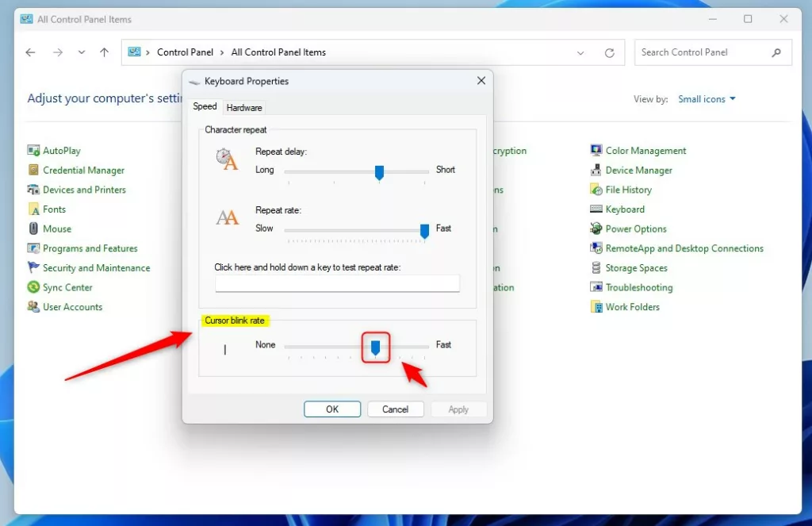Click the Troubleshooting link

click(x=639, y=287)
